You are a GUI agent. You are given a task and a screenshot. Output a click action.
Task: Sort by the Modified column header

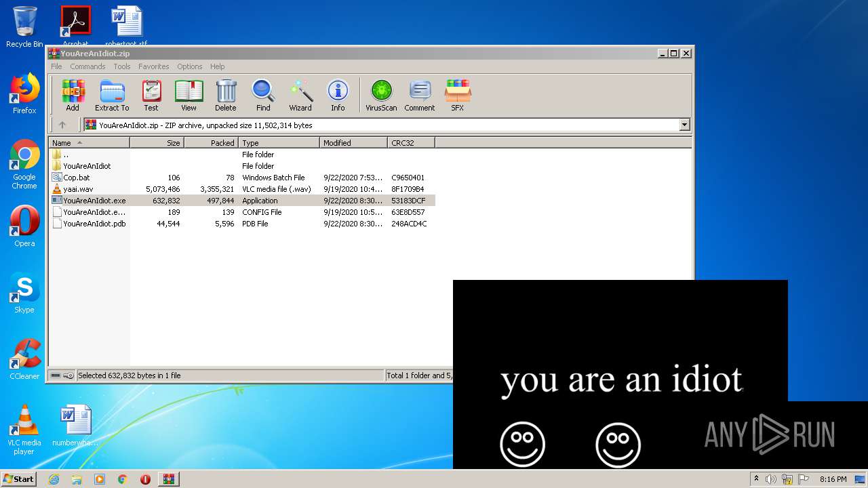pos(353,143)
